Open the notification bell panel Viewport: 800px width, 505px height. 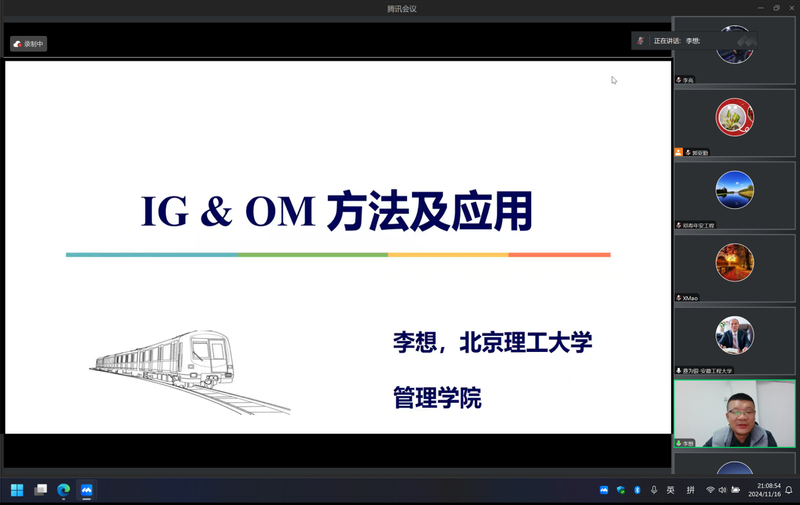tap(789, 490)
